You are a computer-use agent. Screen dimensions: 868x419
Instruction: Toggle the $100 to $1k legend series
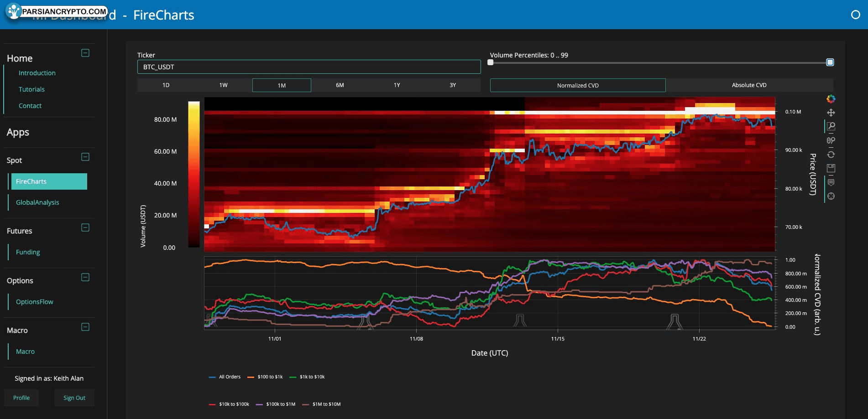coord(265,377)
